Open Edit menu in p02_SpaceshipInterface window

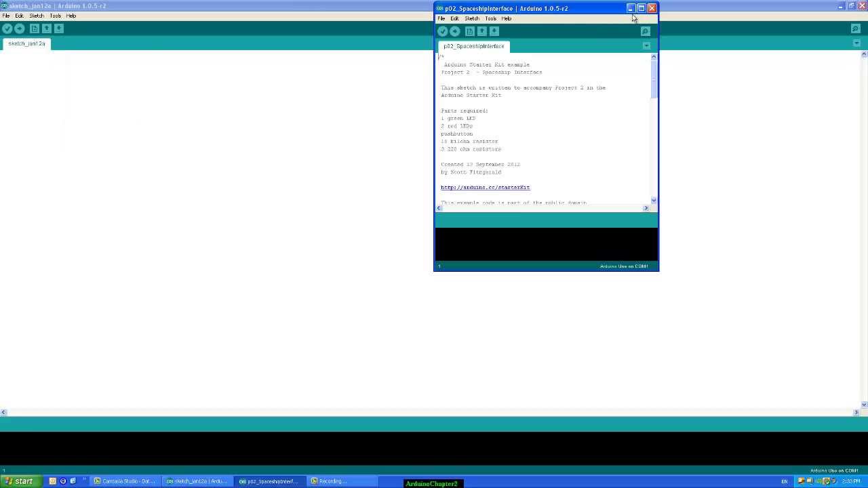coord(454,18)
